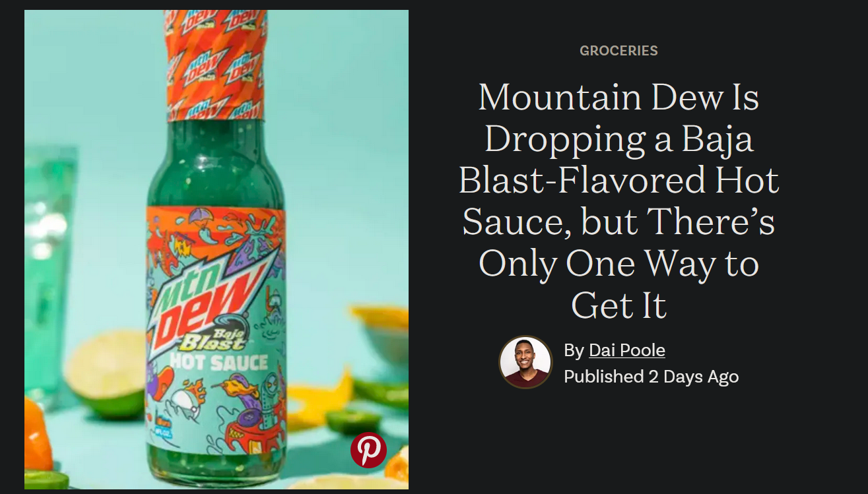Open the GROCERIES category link
The width and height of the screenshot is (868, 494).
tap(618, 50)
